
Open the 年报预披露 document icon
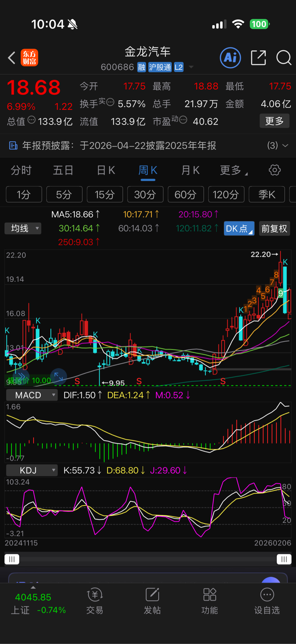pyautogui.click(x=13, y=145)
